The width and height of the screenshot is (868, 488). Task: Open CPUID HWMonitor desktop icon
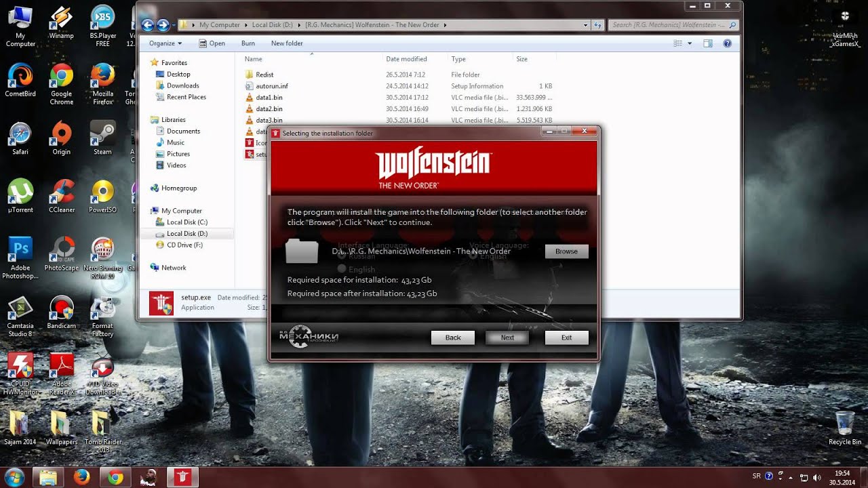tap(20, 374)
